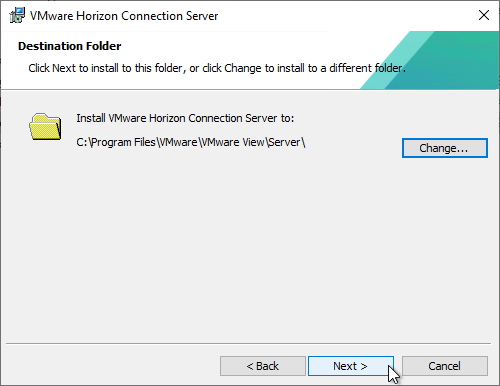Click the installer icon in the title bar
The width and height of the screenshot is (500, 386).
17,15
